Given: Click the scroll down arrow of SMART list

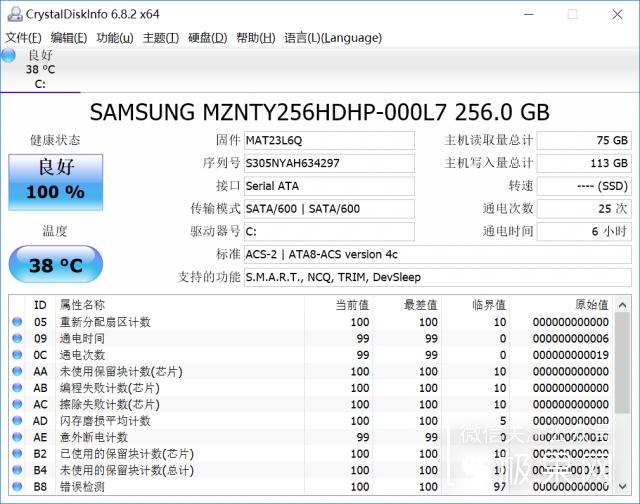Looking at the screenshot, I should (x=622, y=486).
